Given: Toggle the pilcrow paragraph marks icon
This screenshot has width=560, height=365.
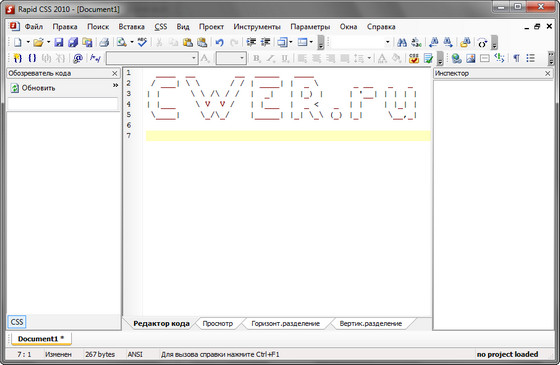Looking at the screenshot, I should pos(516,58).
